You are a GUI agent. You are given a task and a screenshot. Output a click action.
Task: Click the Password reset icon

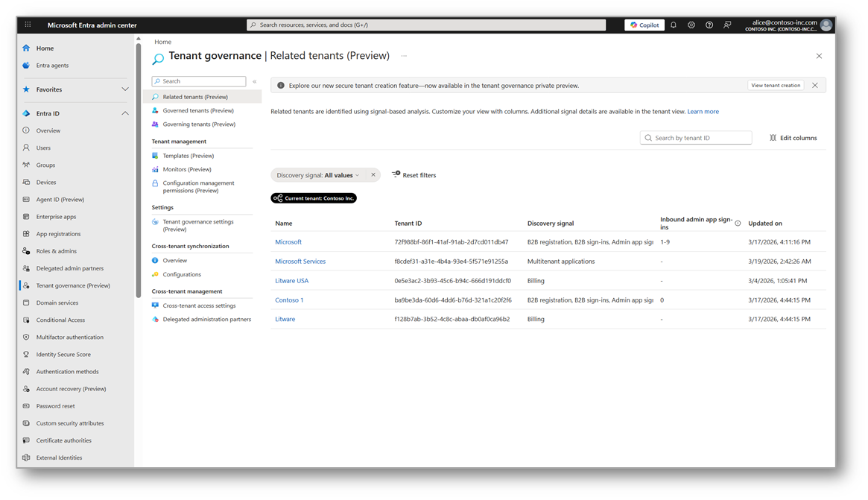(26, 406)
